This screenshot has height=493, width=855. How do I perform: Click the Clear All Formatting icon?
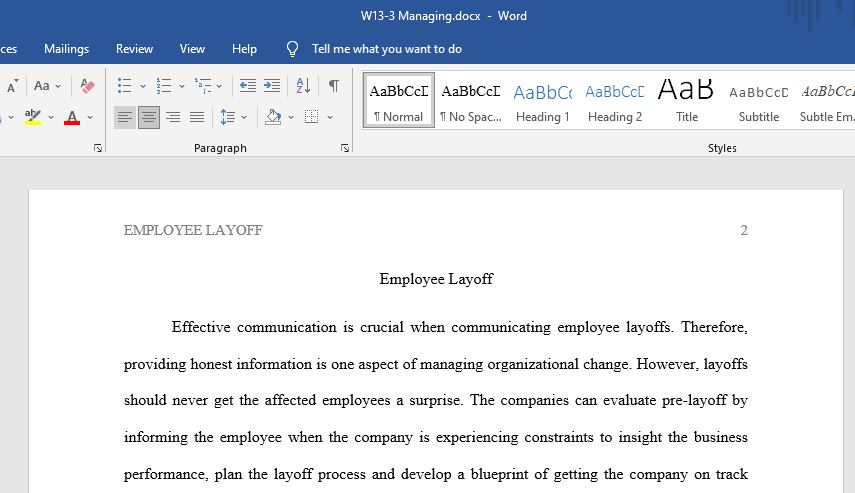pos(87,86)
